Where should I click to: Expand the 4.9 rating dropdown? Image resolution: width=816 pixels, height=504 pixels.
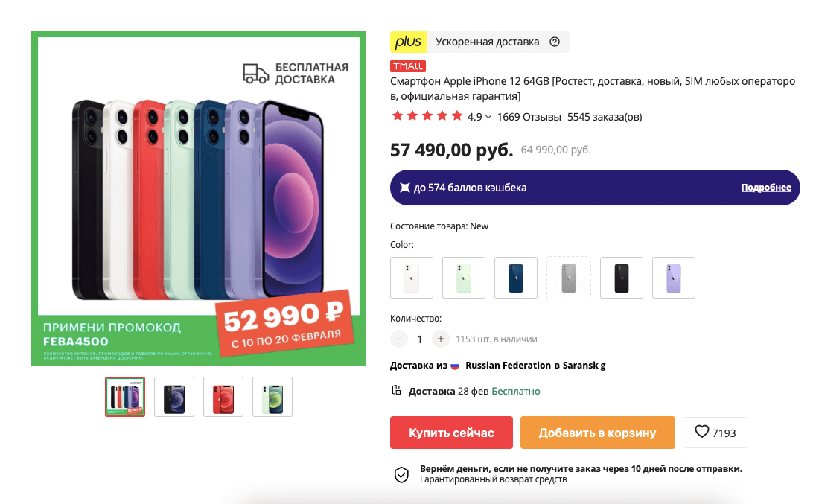488,116
